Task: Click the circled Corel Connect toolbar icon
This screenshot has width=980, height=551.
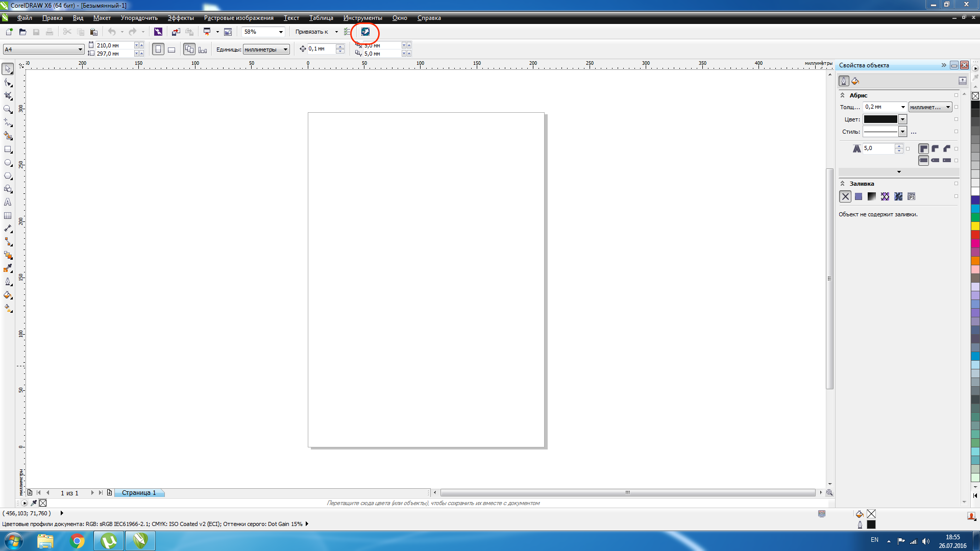Action: click(365, 32)
